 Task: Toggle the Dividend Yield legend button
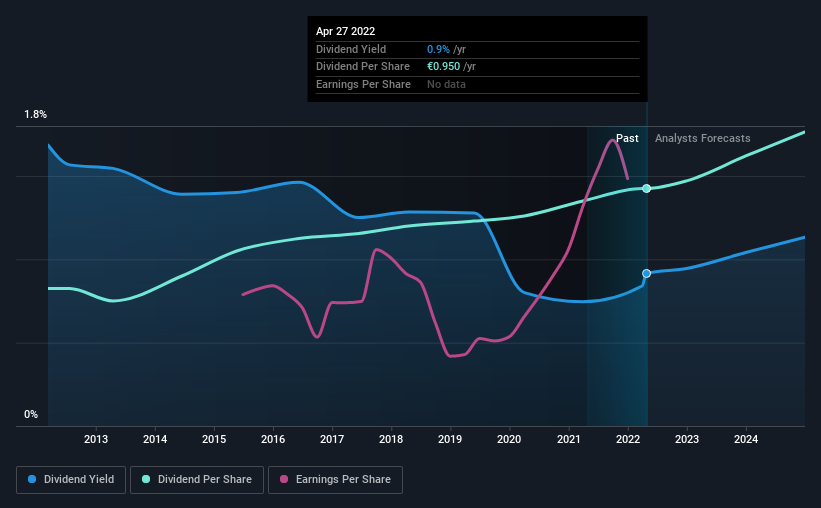coord(71,480)
